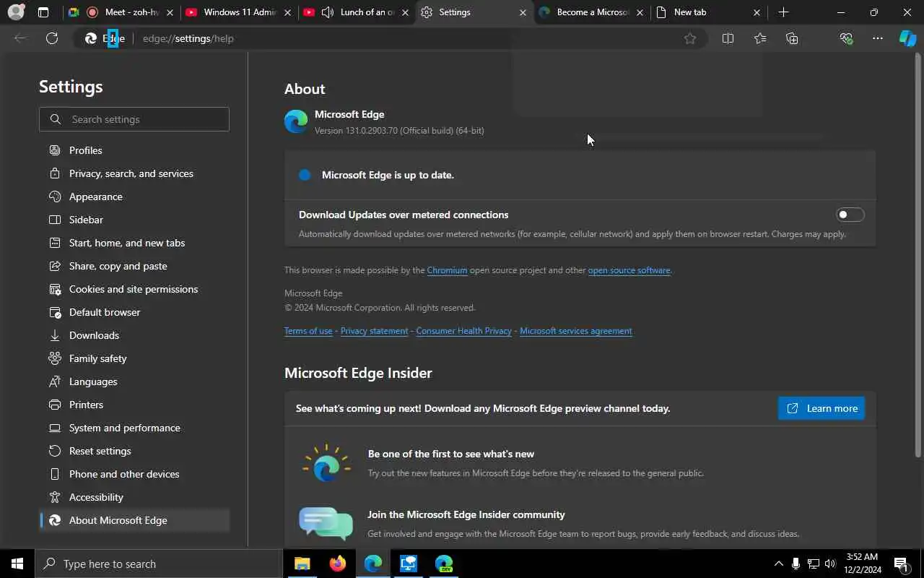Open the Privacy statement link
This screenshot has height=578, width=924.
374,331
